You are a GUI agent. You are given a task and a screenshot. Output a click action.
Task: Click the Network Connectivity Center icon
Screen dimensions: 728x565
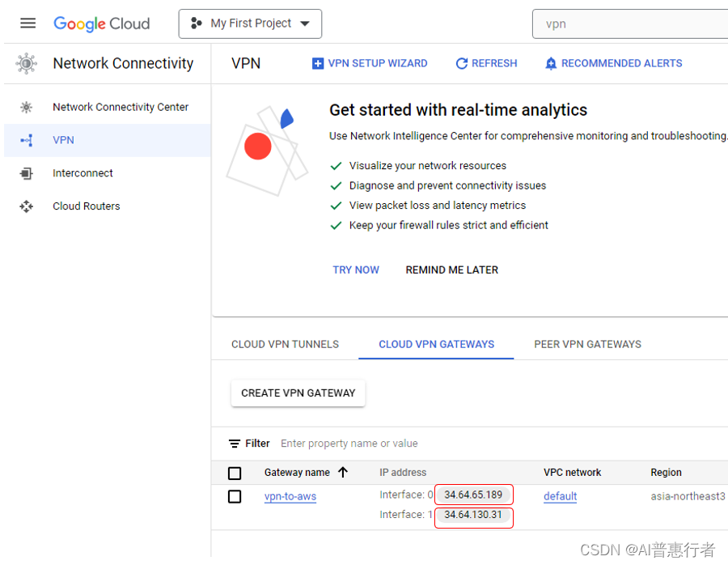pyautogui.click(x=27, y=108)
